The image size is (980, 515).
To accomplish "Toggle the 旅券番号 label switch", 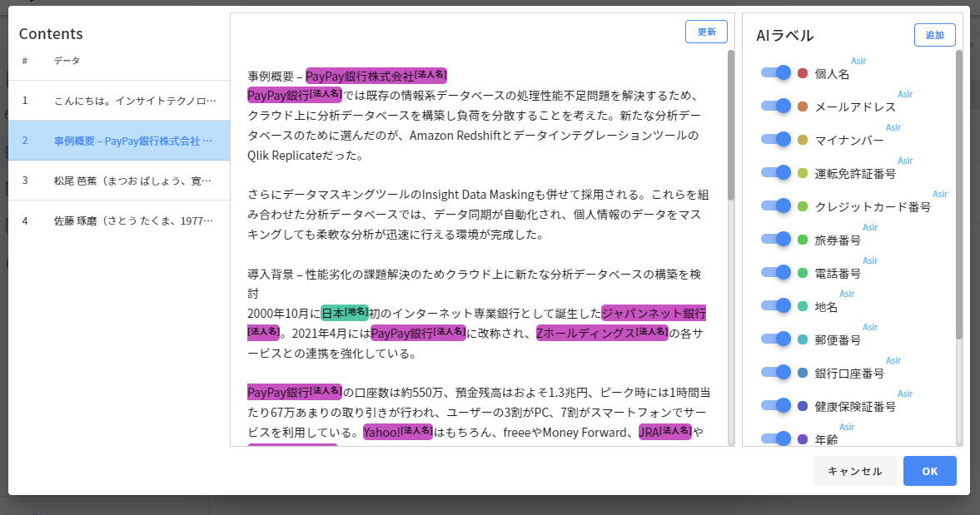I will [x=776, y=239].
